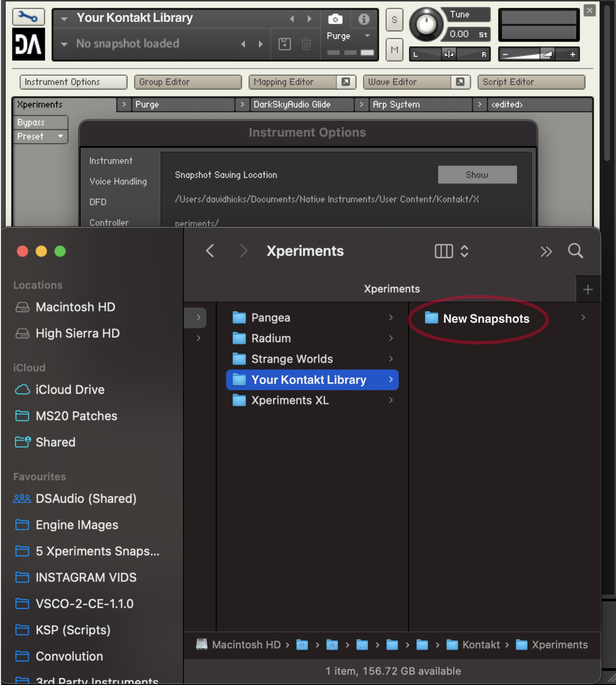616x685 pixels.
Task: Open the info view icon
Action: point(364,19)
